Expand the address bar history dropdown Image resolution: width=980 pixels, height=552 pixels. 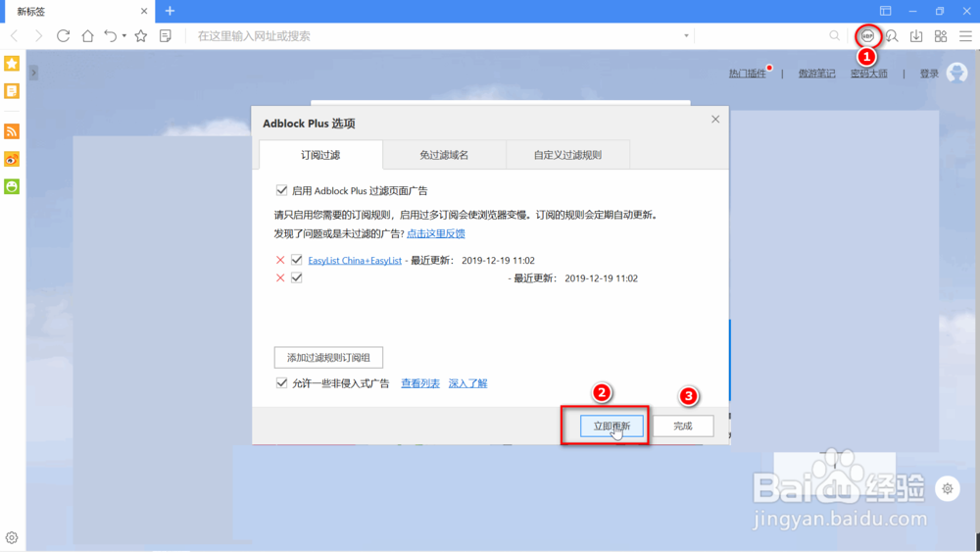coord(686,35)
